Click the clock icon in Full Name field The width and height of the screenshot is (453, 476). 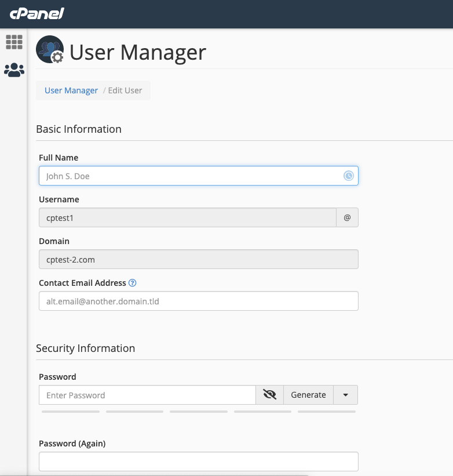(348, 176)
